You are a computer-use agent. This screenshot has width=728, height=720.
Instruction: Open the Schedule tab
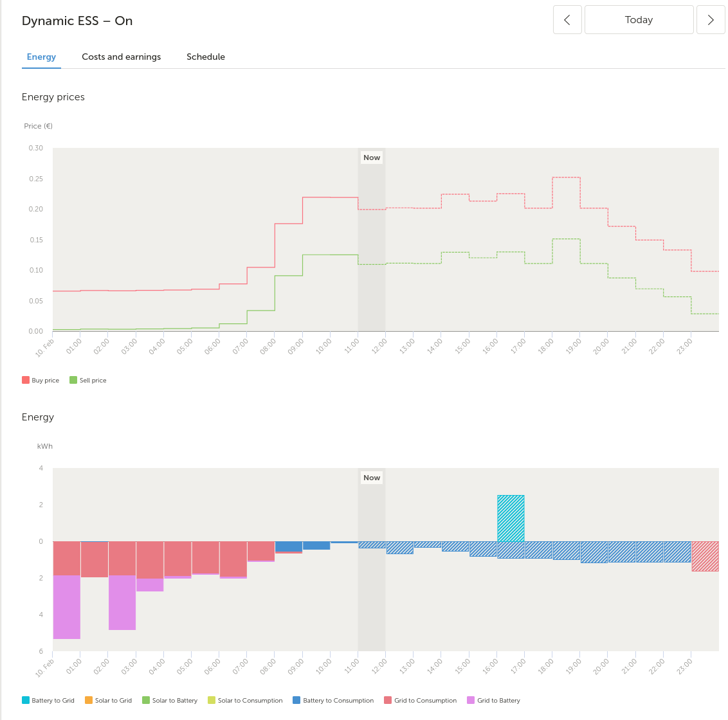tap(206, 57)
